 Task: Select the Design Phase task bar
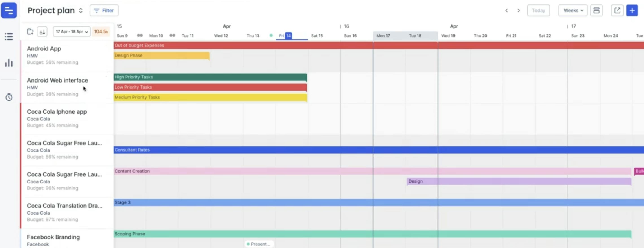[x=162, y=55]
